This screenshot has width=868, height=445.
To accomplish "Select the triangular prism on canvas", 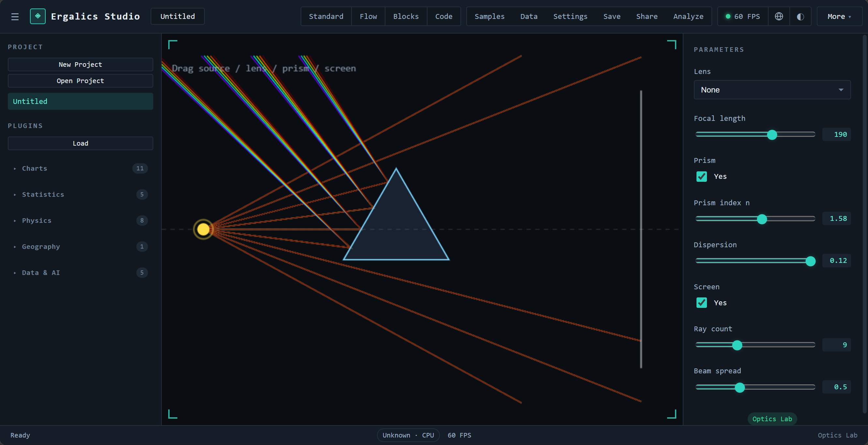I will [x=396, y=224].
